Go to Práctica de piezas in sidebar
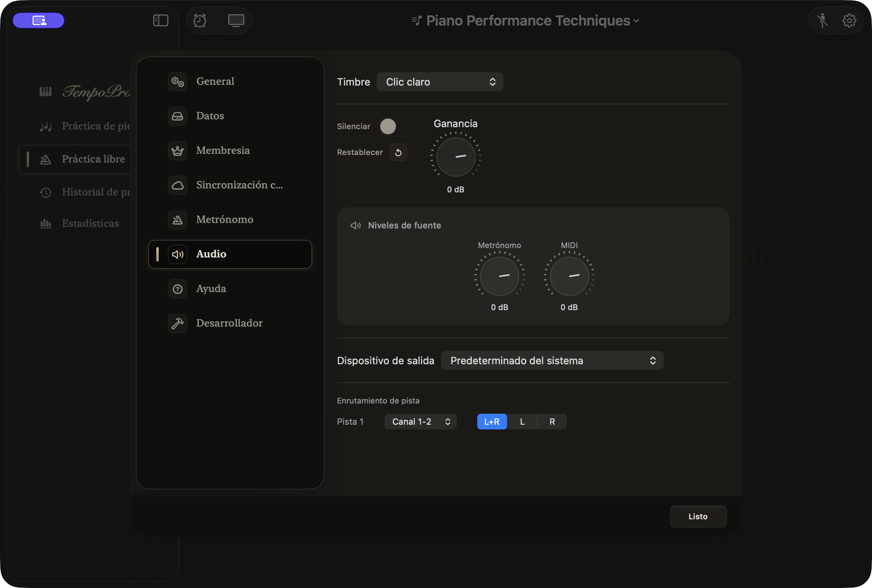 tap(75, 126)
